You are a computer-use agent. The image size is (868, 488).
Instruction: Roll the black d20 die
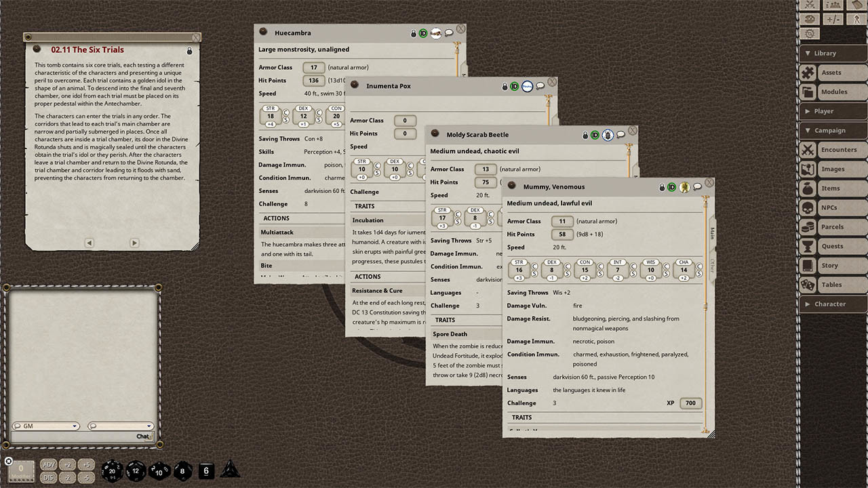(112, 471)
